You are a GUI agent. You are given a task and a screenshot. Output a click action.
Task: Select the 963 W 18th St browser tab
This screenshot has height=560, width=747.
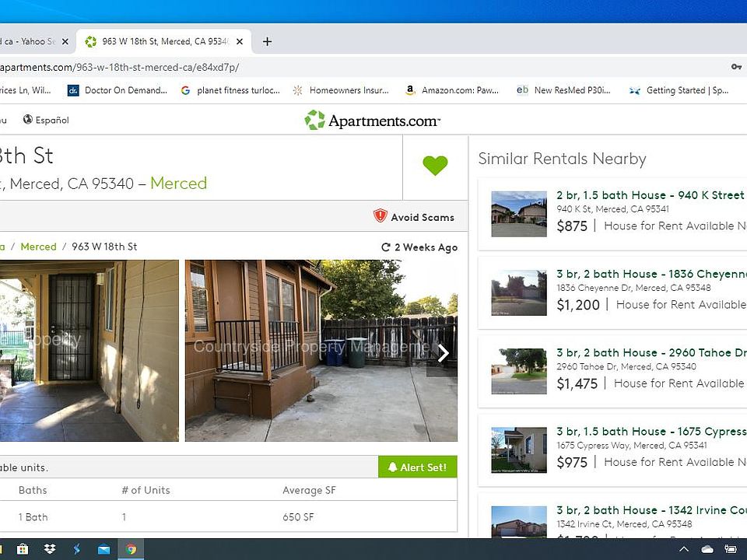coord(164,41)
